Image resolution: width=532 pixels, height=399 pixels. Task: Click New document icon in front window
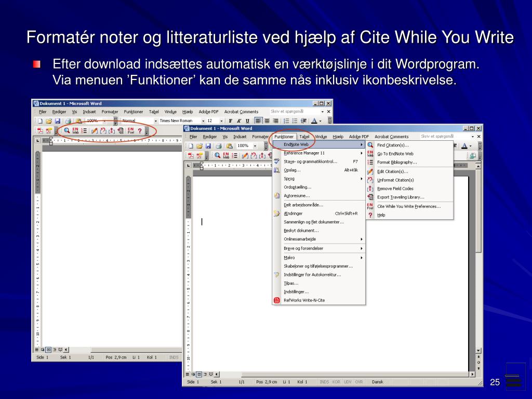[x=191, y=146]
